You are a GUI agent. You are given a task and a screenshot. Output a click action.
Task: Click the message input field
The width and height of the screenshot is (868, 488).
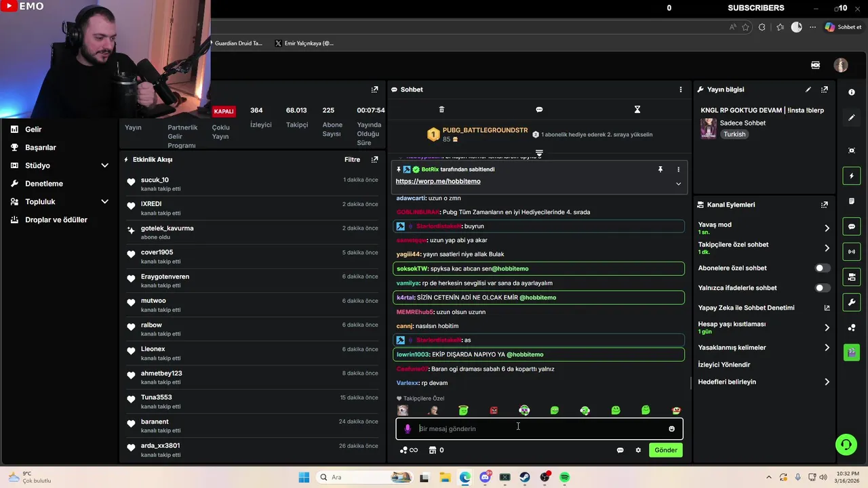click(x=539, y=428)
